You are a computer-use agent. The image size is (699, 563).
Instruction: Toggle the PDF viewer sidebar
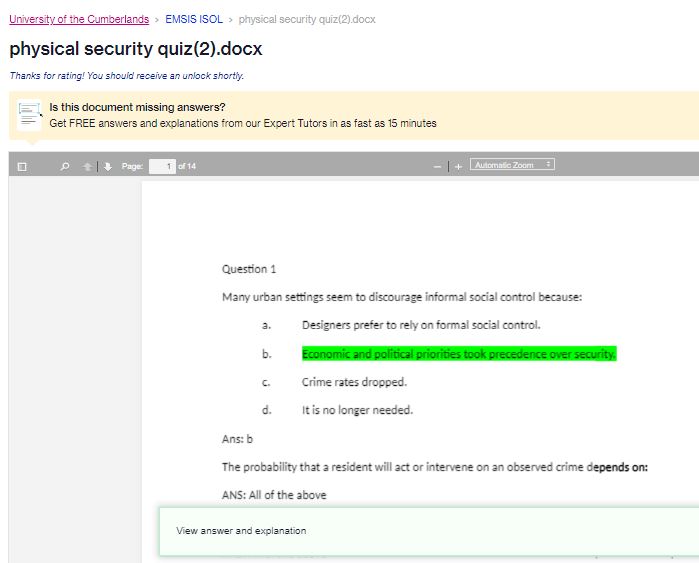(22, 167)
